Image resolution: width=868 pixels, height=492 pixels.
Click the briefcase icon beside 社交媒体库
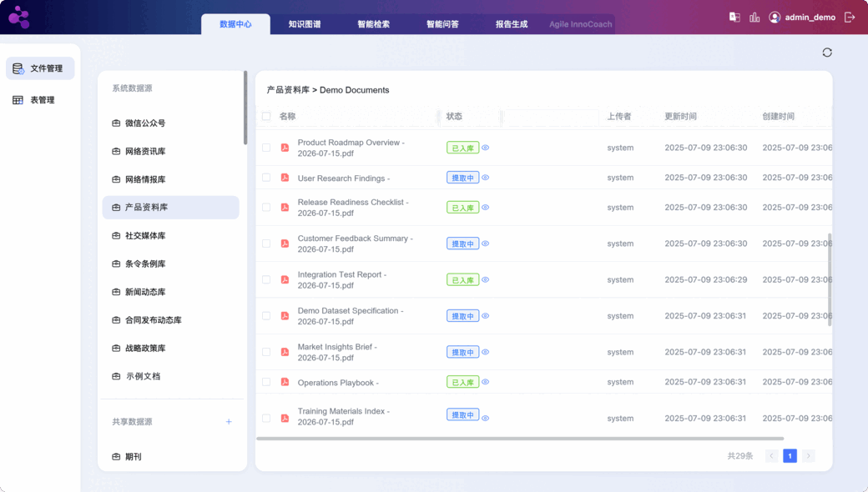[x=116, y=235]
